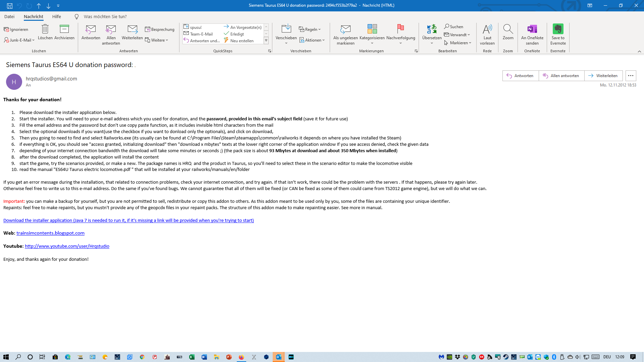
Task: Click the Löschen trash icon
Action: coord(45,29)
